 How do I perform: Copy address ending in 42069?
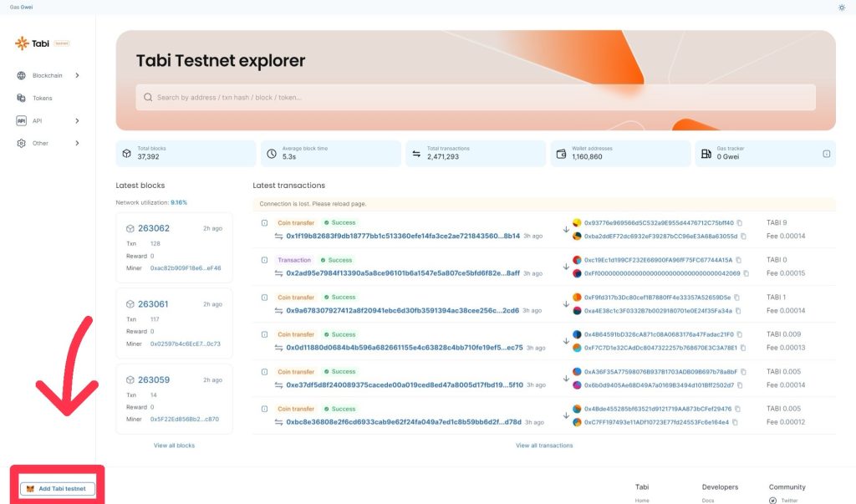click(x=746, y=273)
